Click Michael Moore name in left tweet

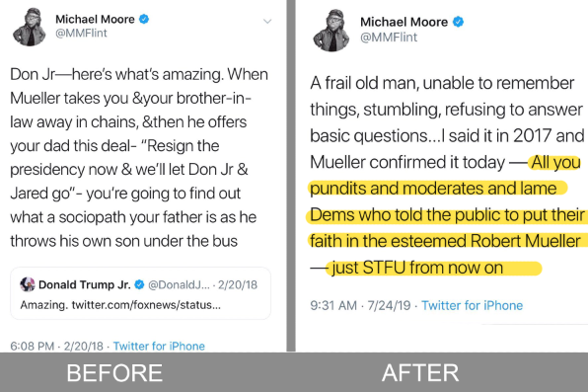(95, 19)
